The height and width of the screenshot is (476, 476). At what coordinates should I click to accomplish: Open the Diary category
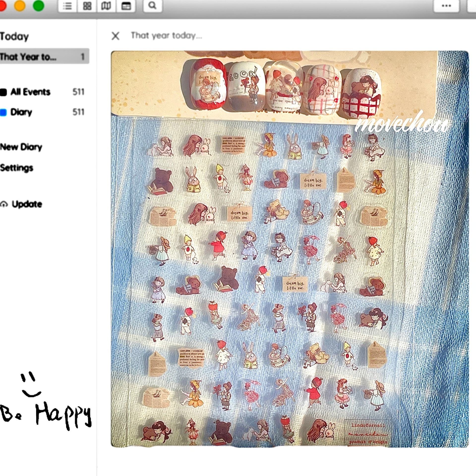[42, 112]
